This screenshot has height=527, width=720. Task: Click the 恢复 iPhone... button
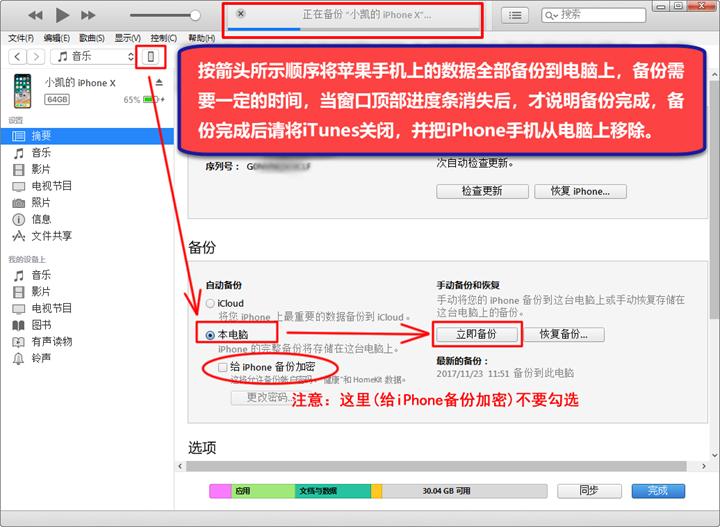point(580,191)
